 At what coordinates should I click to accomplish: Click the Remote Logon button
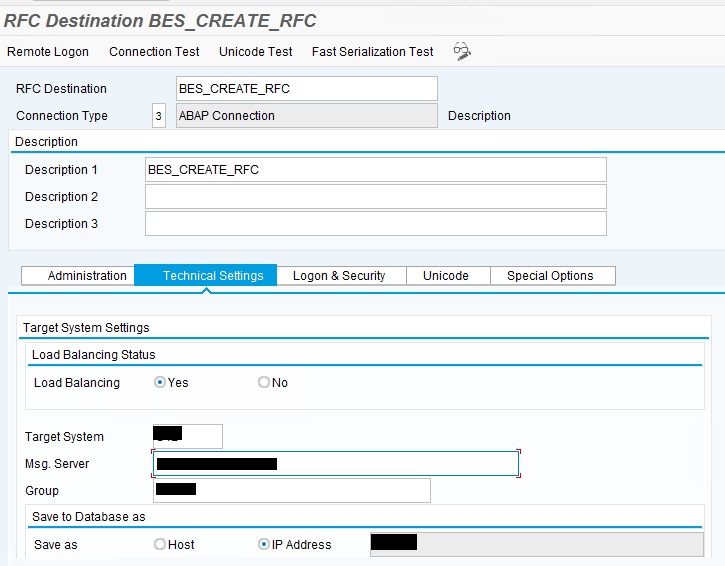click(48, 52)
